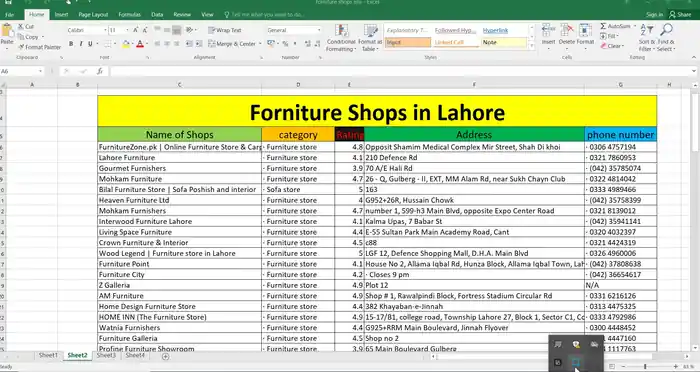Apply the Hyperlink cell style
Image resolution: width=700 pixels, height=372 pixels.
pos(504,30)
